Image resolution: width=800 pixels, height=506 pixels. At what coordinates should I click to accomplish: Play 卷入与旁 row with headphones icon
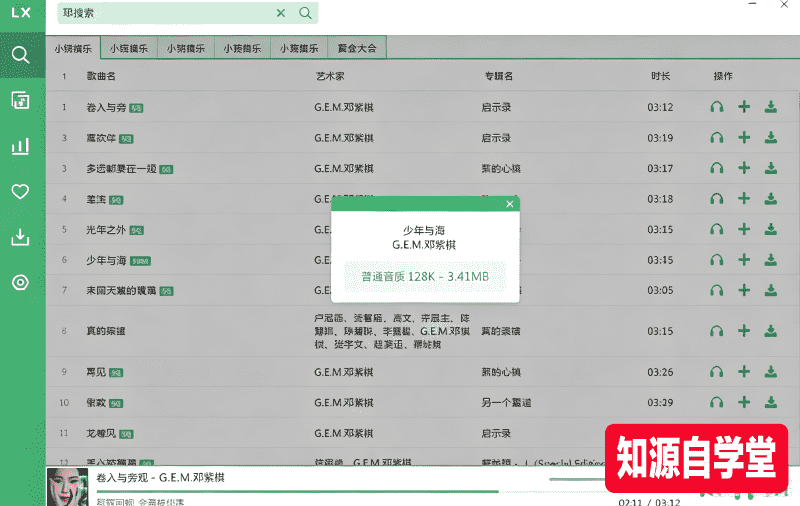click(717, 107)
